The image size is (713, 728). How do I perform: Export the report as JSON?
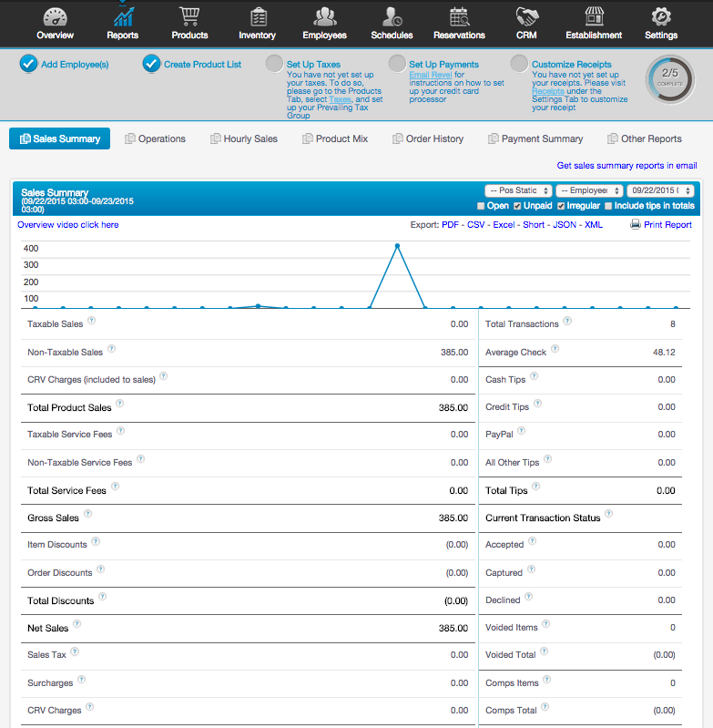[x=565, y=225]
